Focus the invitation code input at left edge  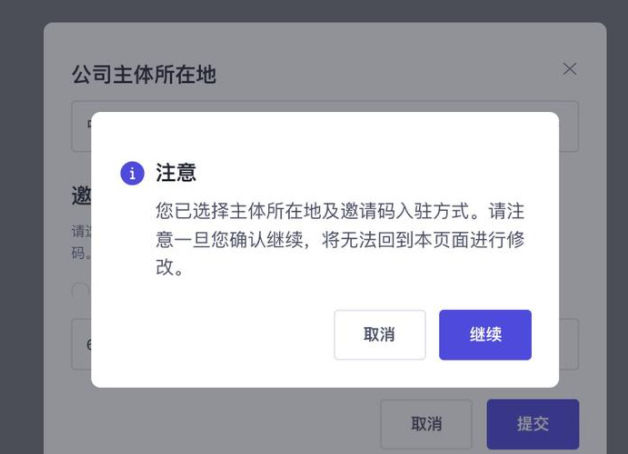[x=81, y=344]
